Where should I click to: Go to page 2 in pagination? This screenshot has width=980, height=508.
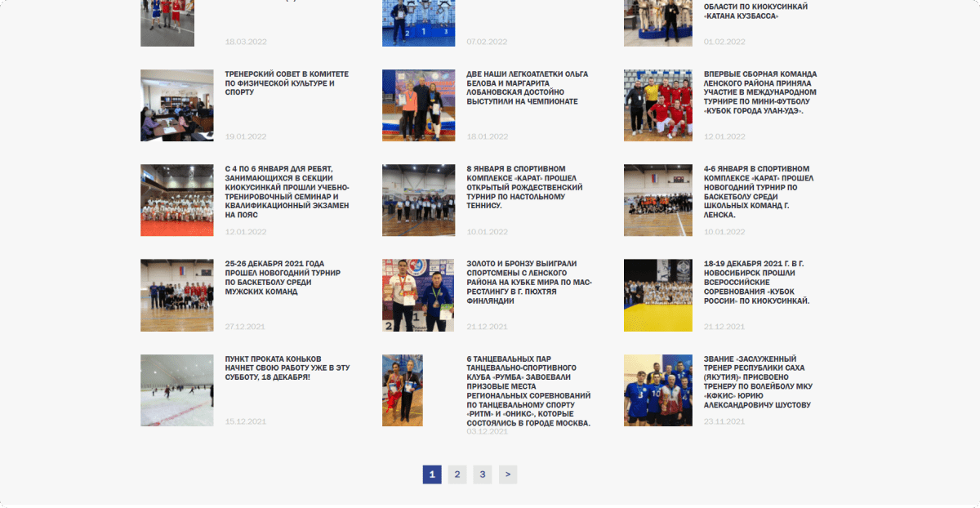tap(457, 475)
